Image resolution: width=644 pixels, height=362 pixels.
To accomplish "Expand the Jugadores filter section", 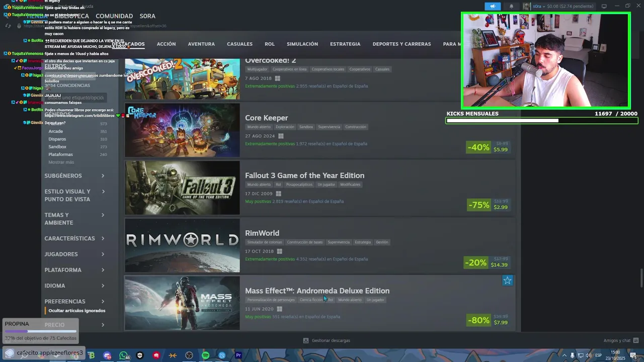I will pos(74,254).
